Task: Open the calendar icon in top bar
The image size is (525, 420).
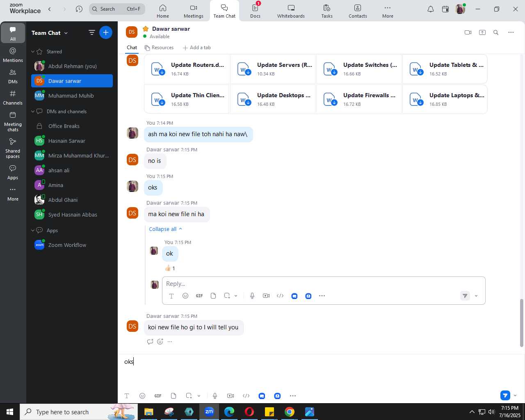Action: click(x=445, y=9)
